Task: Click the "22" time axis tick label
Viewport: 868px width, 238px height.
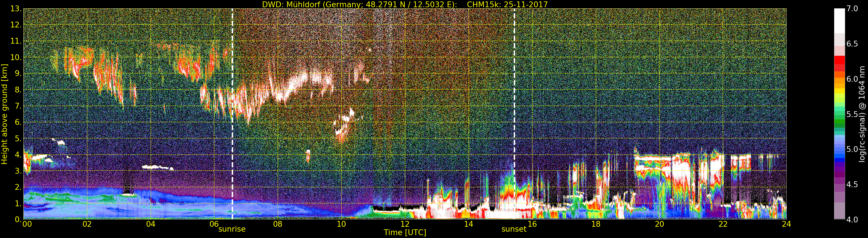Action: click(x=723, y=224)
